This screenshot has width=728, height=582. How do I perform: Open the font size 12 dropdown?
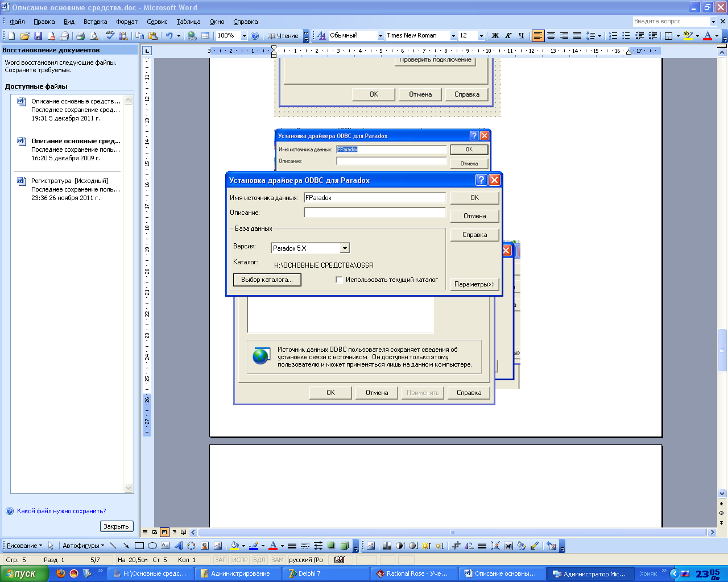(x=481, y=36)
